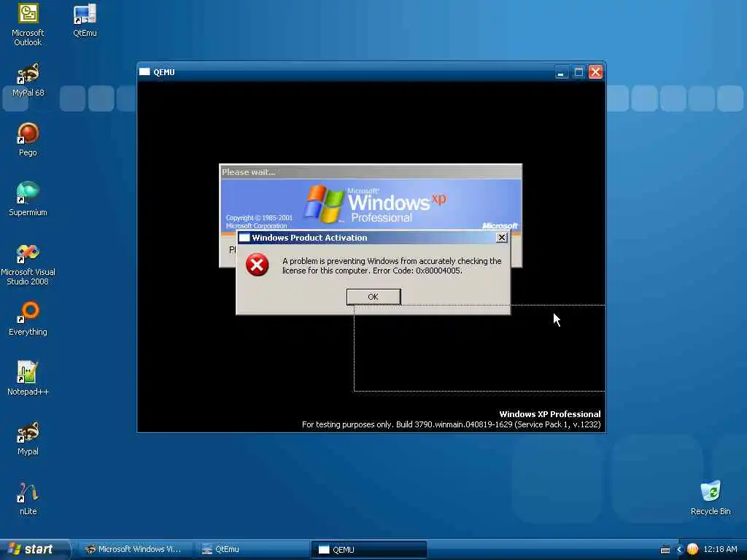Open the Microsoft Outlook desktop icon
The width and height of the screenshot is (747, 560).
click(28, 24)
